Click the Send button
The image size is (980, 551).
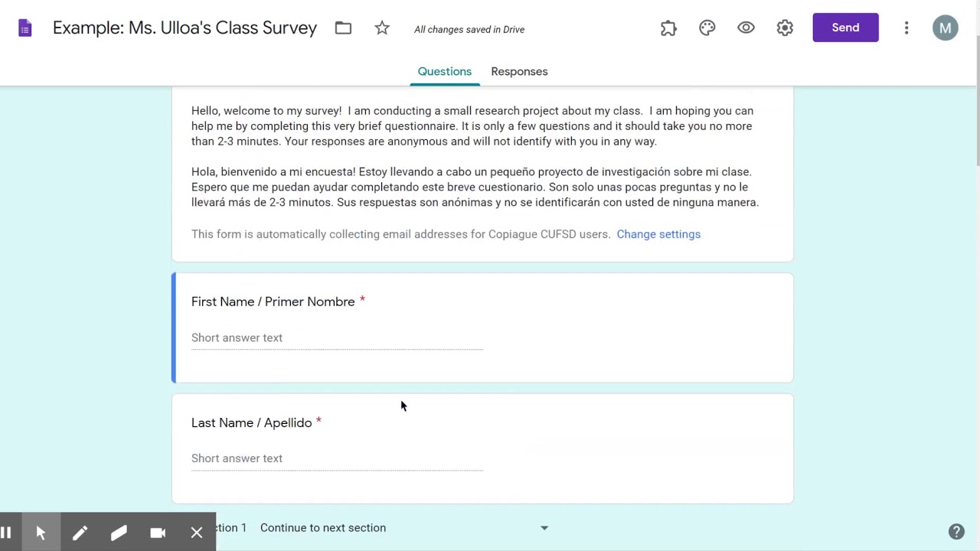845,28
